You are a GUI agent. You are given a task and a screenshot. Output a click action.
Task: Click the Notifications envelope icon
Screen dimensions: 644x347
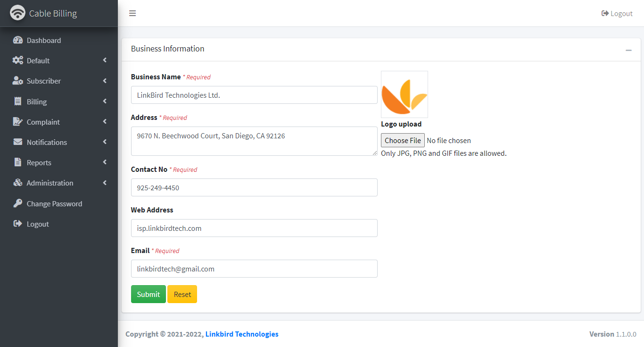(18, 142)
